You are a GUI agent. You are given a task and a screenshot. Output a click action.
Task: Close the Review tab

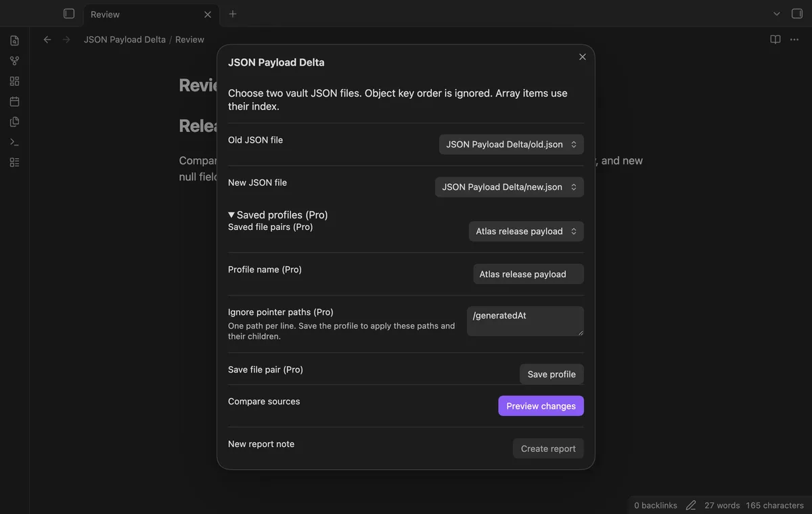coord(207,14)
